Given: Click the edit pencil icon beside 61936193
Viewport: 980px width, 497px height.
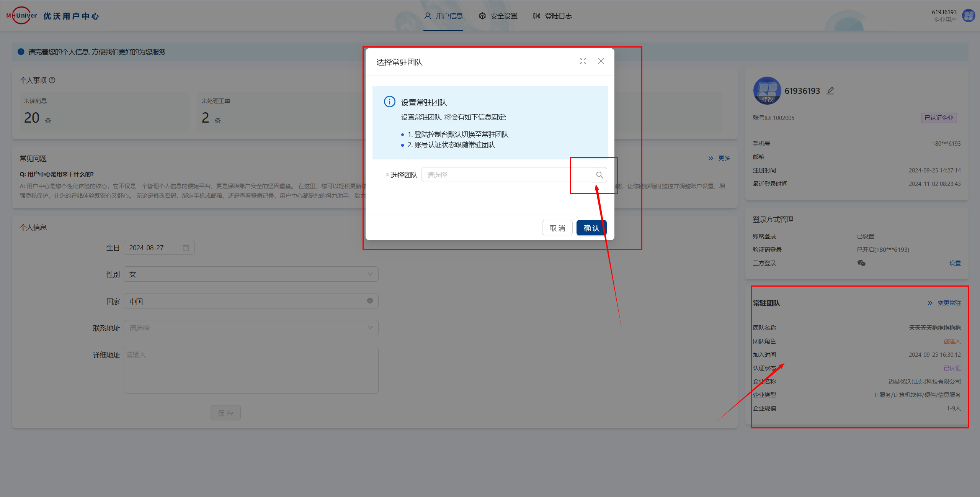Looking at the screenshot, I should [830, 91].
